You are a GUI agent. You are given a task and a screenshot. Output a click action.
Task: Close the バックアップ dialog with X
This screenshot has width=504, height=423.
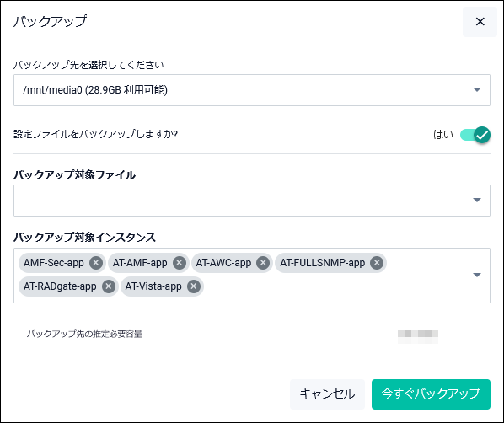(480, 22)
